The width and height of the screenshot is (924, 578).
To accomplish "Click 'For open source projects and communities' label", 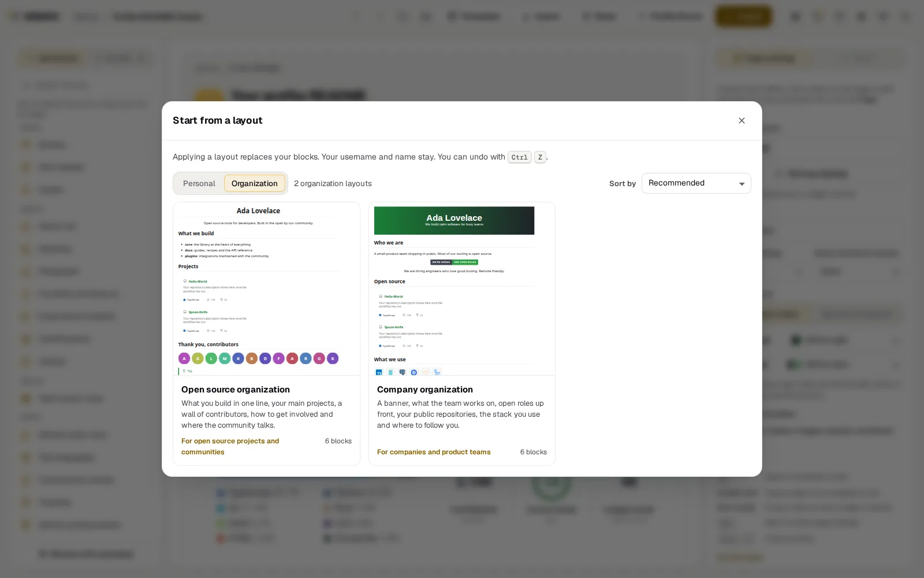I will [x=230, y=446].
